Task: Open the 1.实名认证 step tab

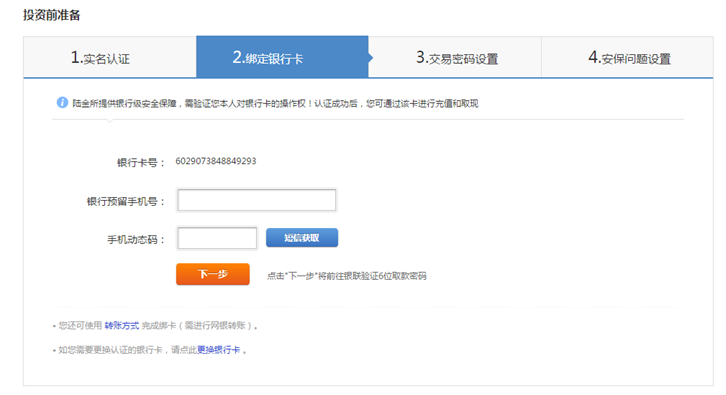Action: pos(110,57)
